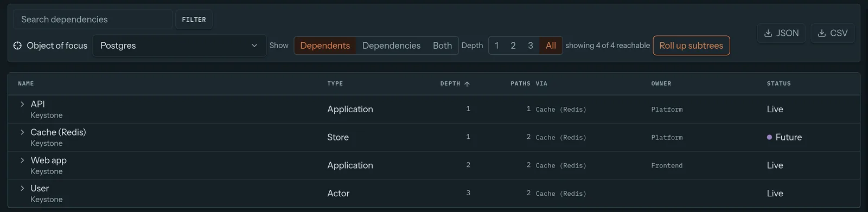The image size is (868, 212).
Task: Click Application type in Web app row
Action: (x=350, y=165)
